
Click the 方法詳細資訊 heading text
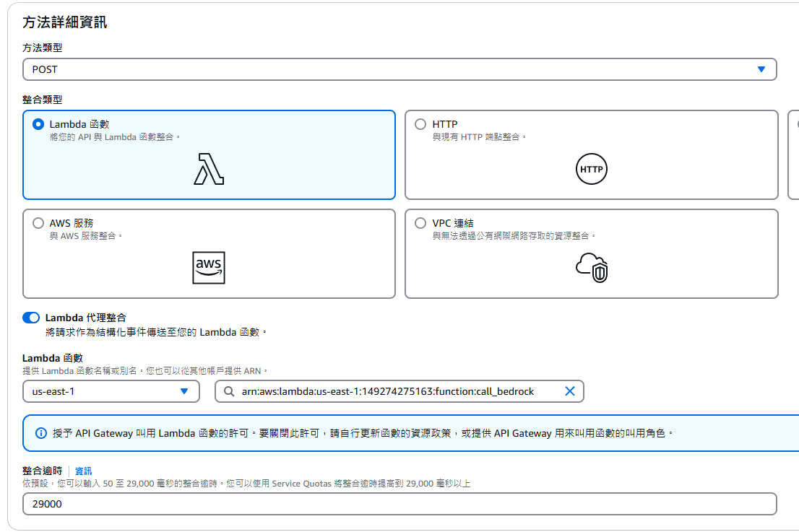coord(65,22)
